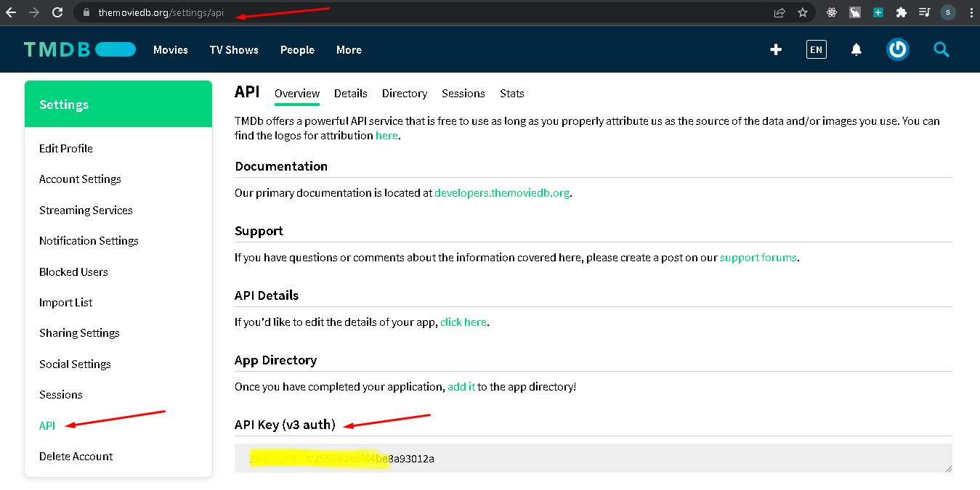Open Chrome three-dot menu

pos(971,12)
